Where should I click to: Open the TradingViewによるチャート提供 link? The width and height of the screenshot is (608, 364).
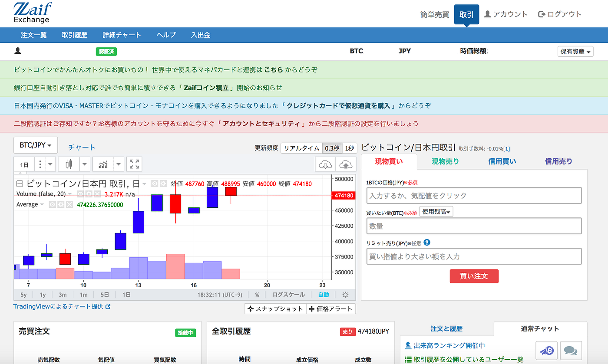point(62,307)
